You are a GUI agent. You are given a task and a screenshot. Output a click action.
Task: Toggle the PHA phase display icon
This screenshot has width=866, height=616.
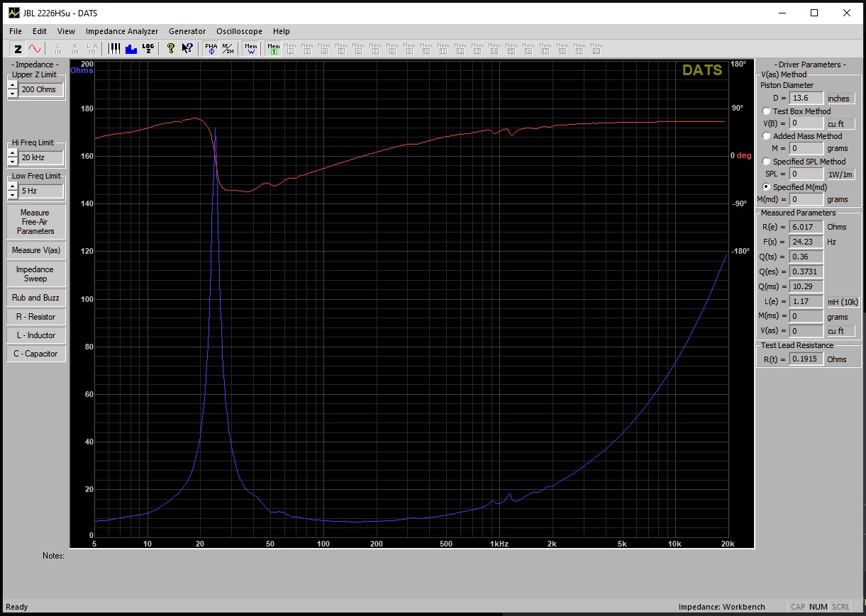point(211,48)
